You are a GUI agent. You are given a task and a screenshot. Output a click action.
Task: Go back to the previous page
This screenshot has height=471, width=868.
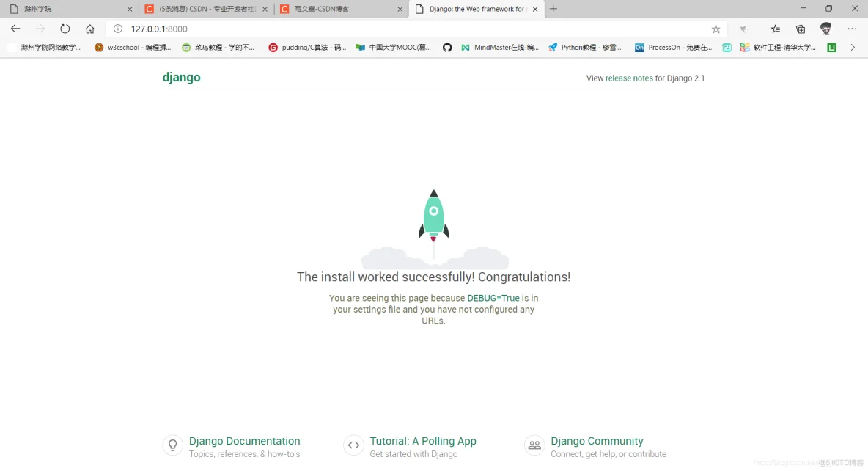15,29
